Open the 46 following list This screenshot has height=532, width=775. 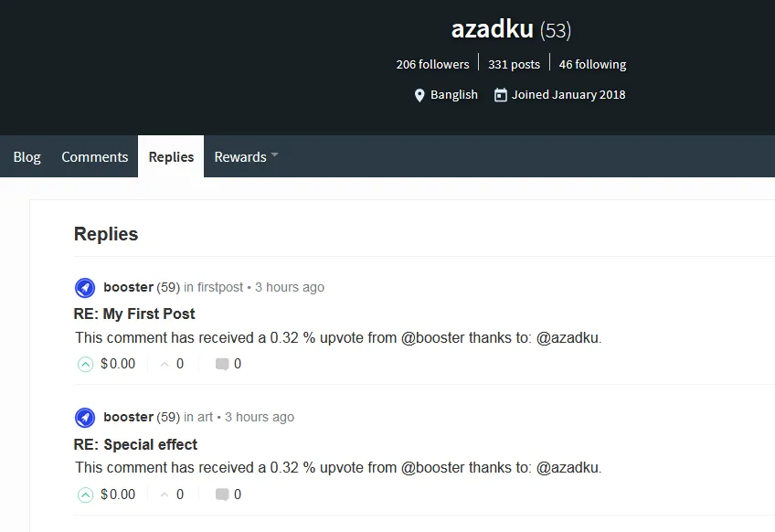tap(592, 64)
